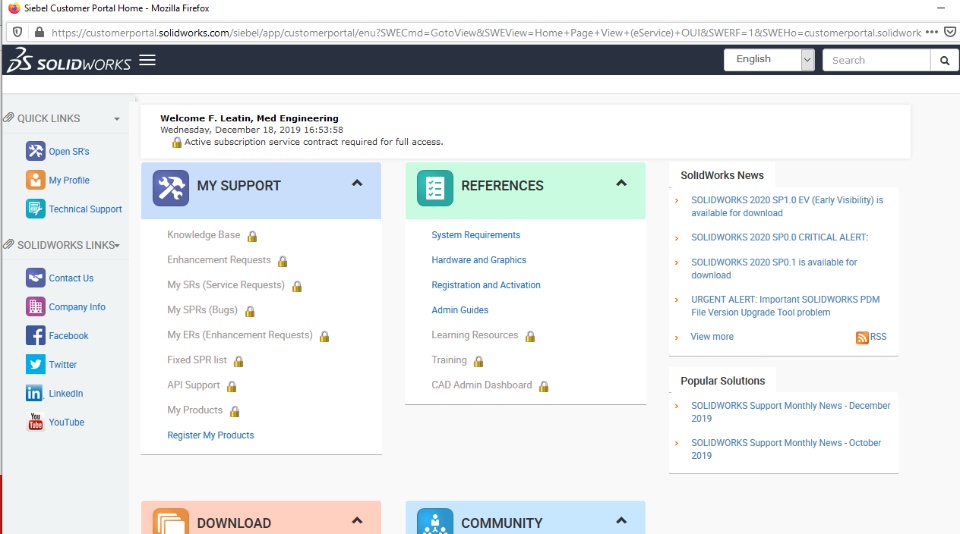Click the lock icon in subscription notice
Viewport: 960px width, 534px height.
pyautogui.click(x=176, y=143)
